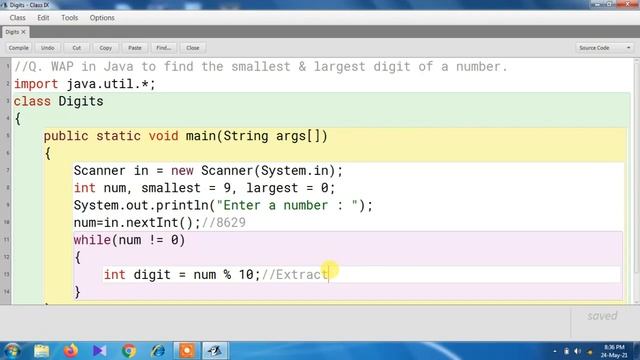This screenshot has width=640, height=360.
Task: Click the 'while(num != 0)' line
Action: coord(129,240)
